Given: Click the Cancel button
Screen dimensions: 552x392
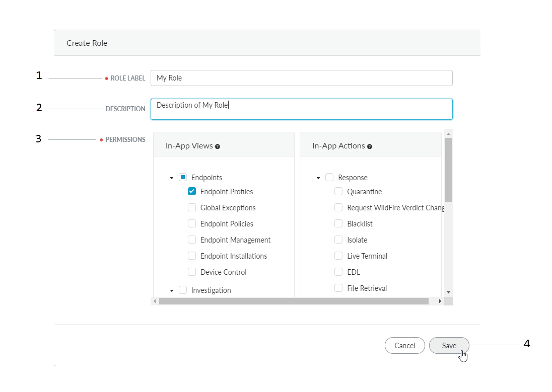Looking at the screenshot, I should click(x=404, y=345).
